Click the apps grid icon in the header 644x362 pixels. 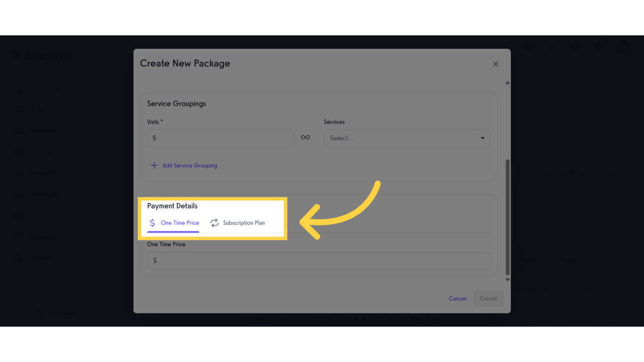576,47
